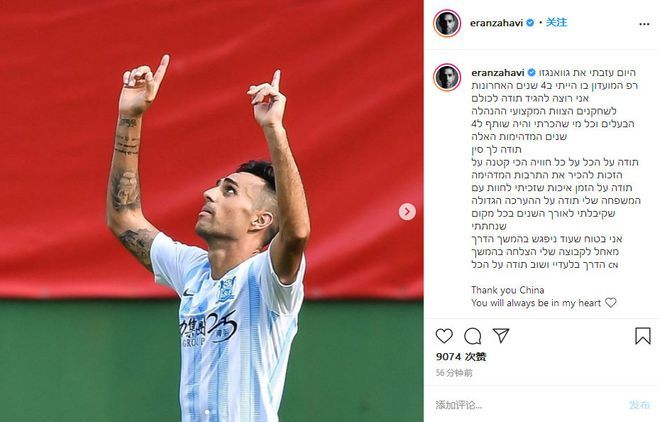
Task: Submit the comment with the 发布 button
Action: click(639, 405)
